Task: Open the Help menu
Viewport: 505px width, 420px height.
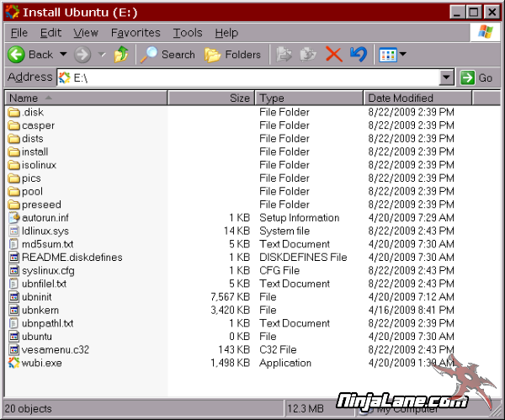Action: pos(226,33)
